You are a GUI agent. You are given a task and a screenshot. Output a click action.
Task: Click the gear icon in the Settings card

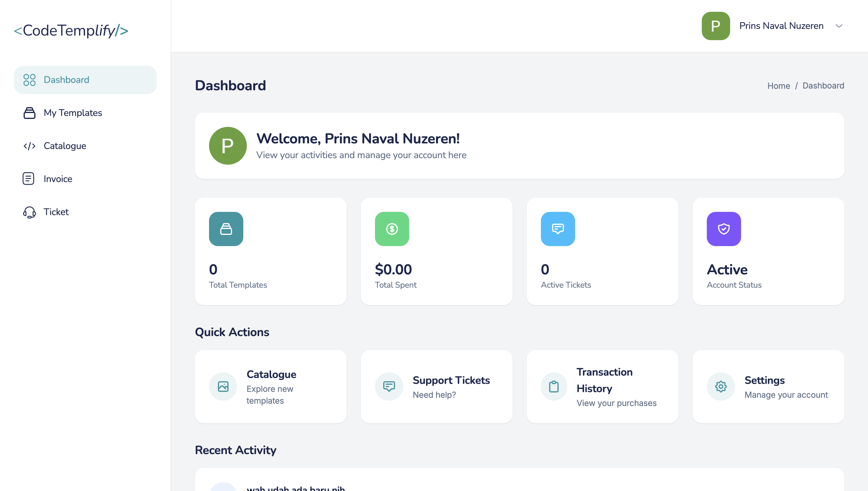pyautogui.click(x=721, y=387)
